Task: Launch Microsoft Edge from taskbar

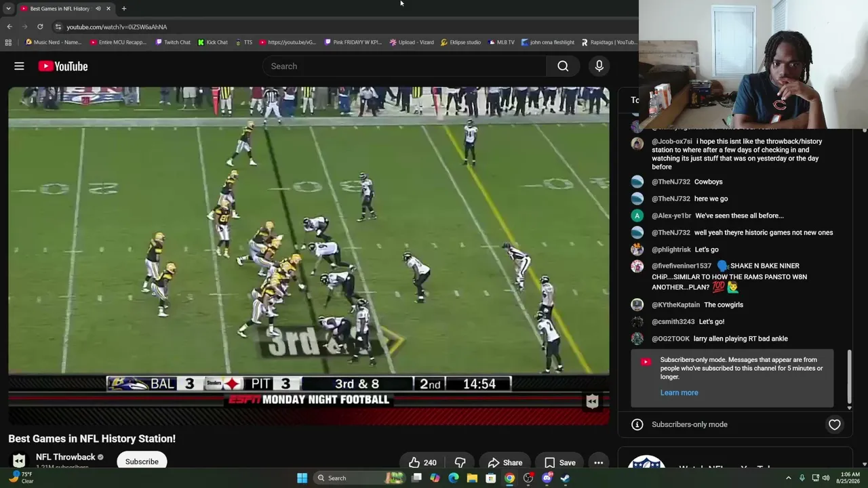Action: tap(454, 478)
